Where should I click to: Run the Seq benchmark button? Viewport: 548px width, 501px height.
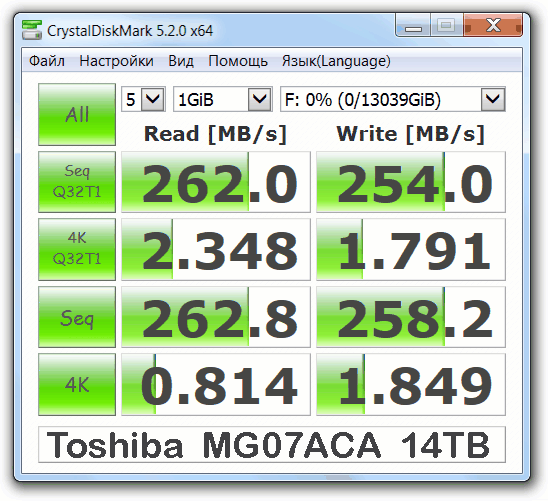[77, 317]
